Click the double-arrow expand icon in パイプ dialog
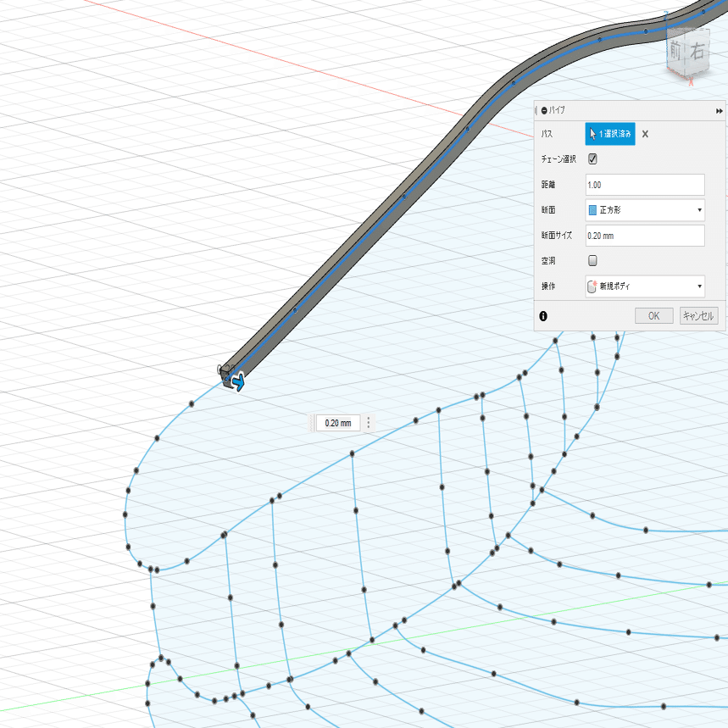The width and height of the screenshot is (728, 728). tap(719, 111)
